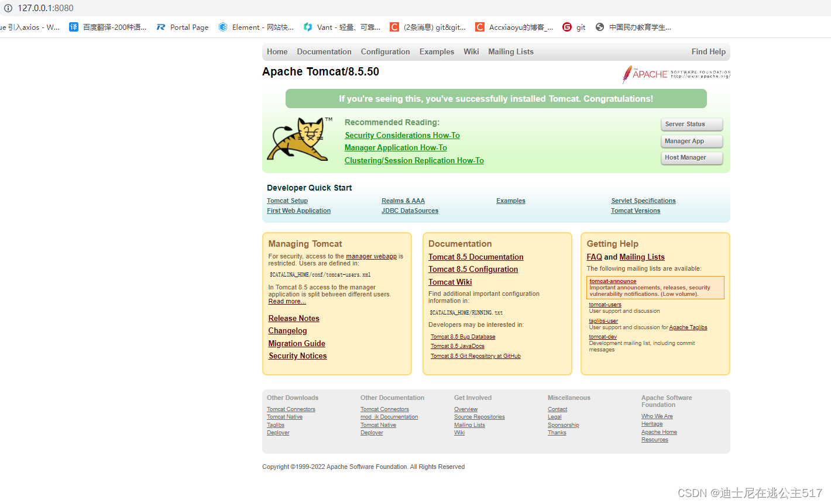Click the Apache Software Foundation logo
The image size is (831, 504).
coord(676,74)
